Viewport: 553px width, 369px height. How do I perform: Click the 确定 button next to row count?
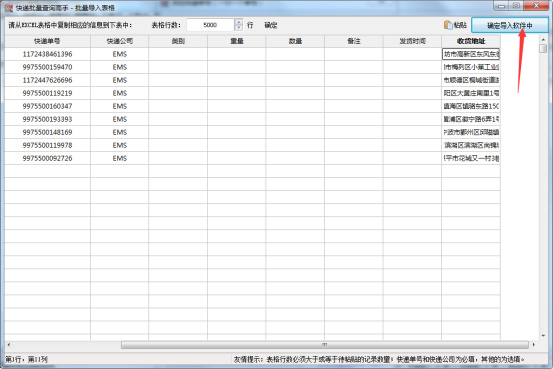(271, 25)
